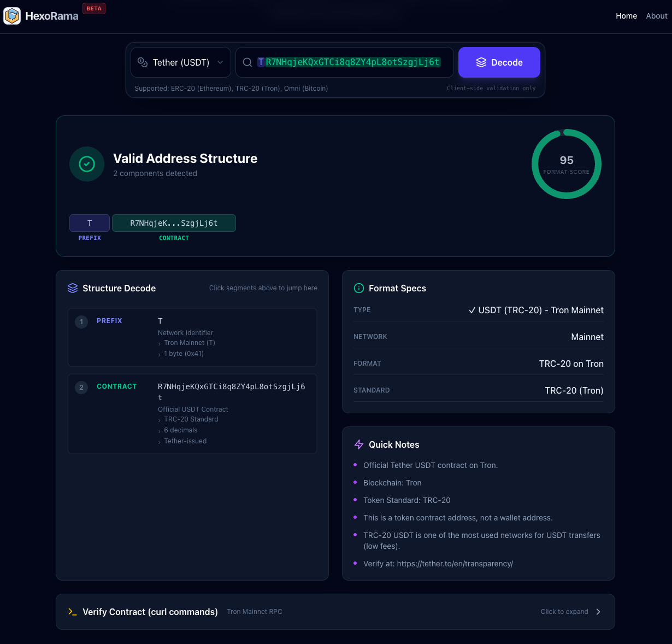The height and width of the screenshot is (644, 672).
Task: Click the tether.to transparency verify URL
Action: (455, 564)
